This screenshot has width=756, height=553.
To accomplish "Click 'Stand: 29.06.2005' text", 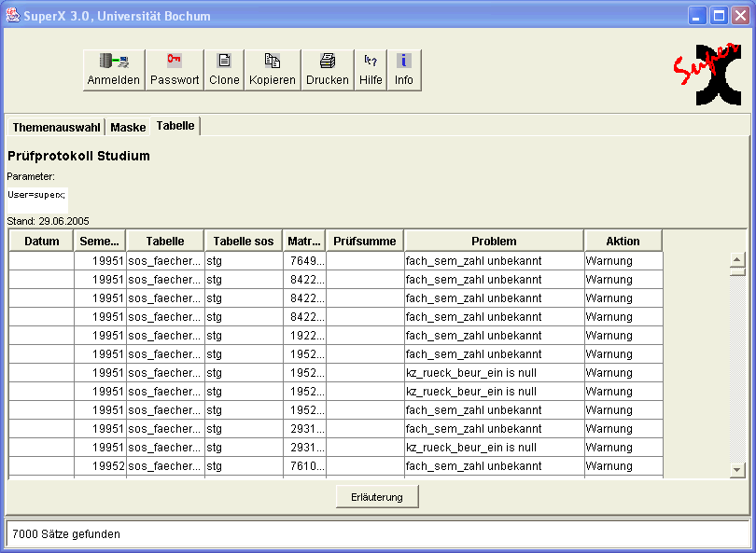I will [x=49, y=221].
